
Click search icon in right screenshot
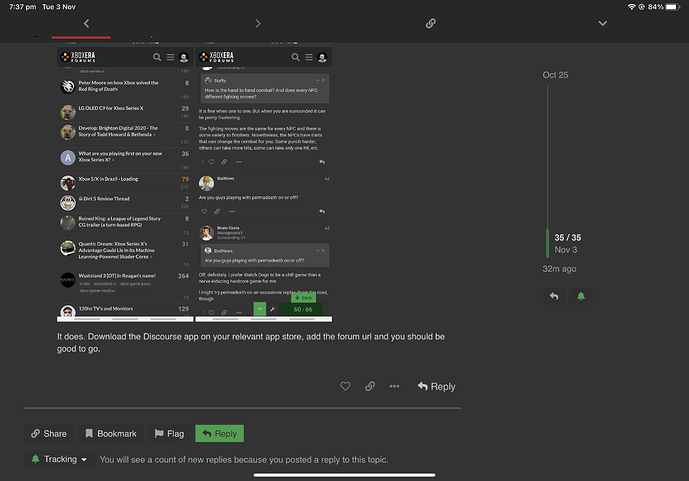(x=295, y=57)
